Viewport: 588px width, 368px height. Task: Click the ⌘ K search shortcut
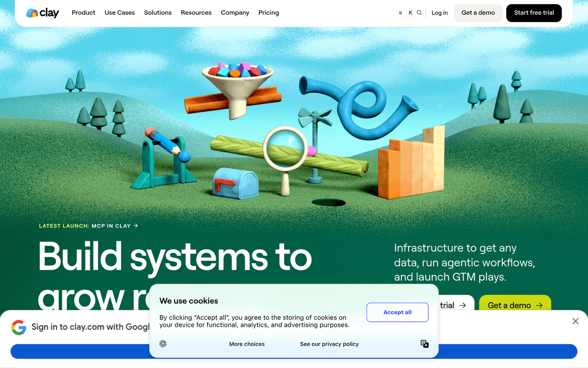click(405, 13)
